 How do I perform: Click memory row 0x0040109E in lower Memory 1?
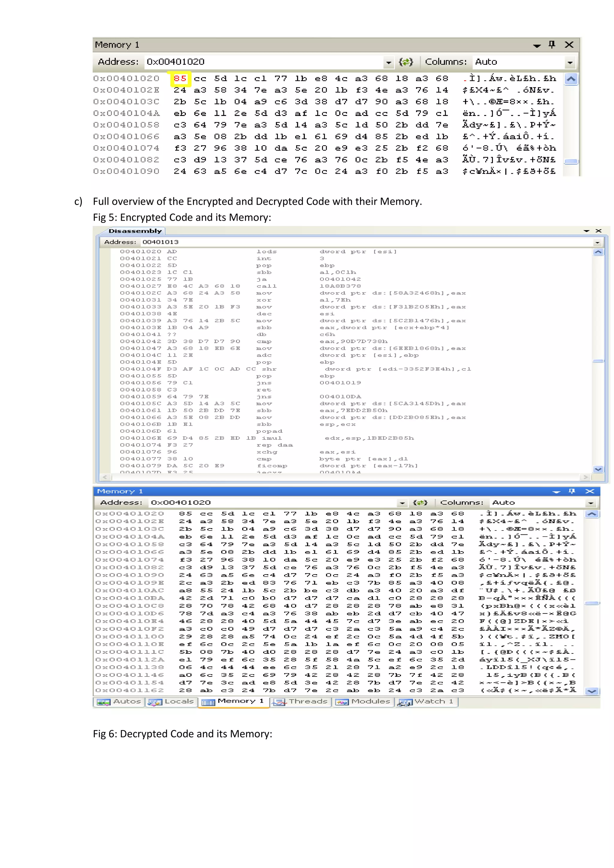(336, 583)
